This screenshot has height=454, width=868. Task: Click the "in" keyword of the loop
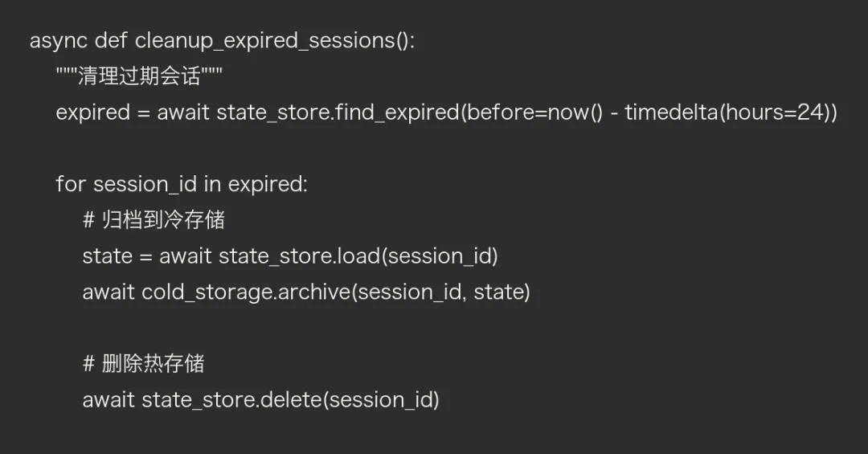(212, 184)
